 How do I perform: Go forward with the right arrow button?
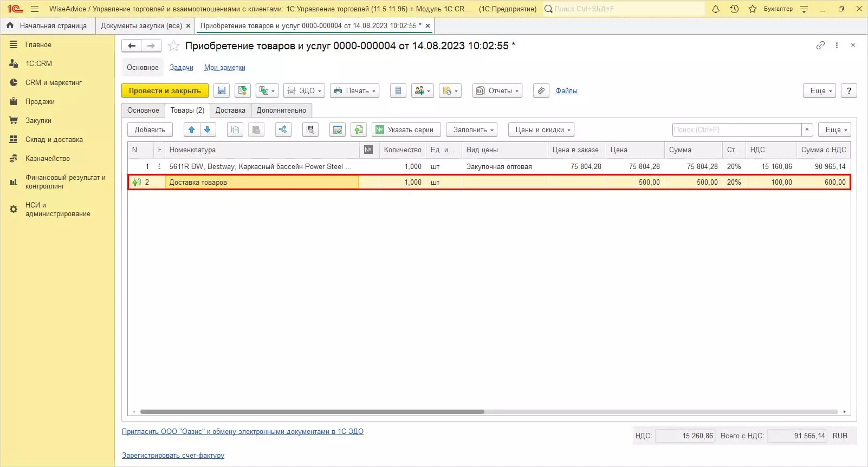151,46
